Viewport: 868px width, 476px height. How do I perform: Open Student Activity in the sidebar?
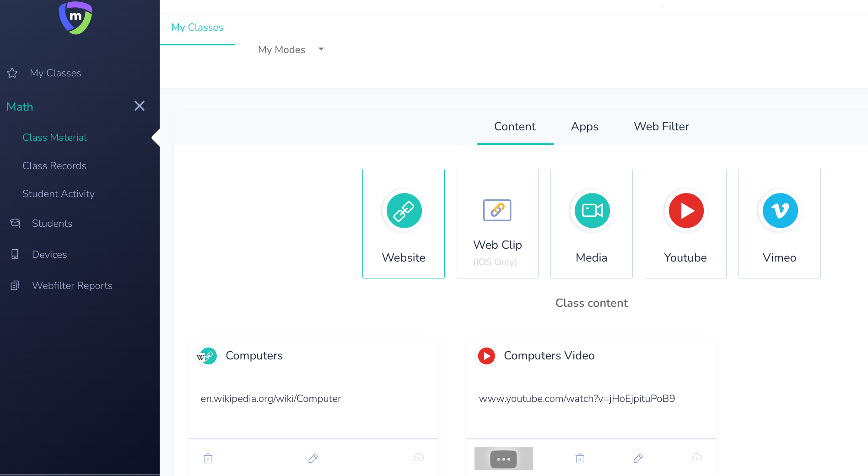click(59, 194)
